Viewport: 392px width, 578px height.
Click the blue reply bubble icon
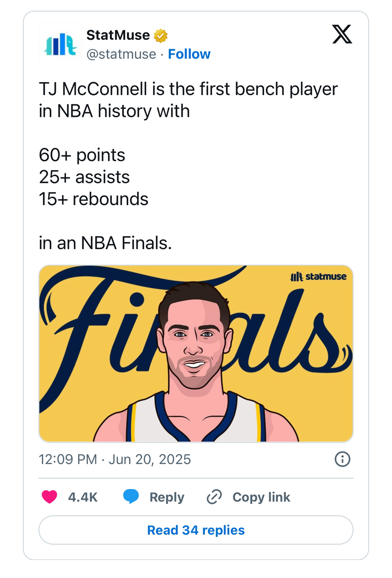click(131, 496)
